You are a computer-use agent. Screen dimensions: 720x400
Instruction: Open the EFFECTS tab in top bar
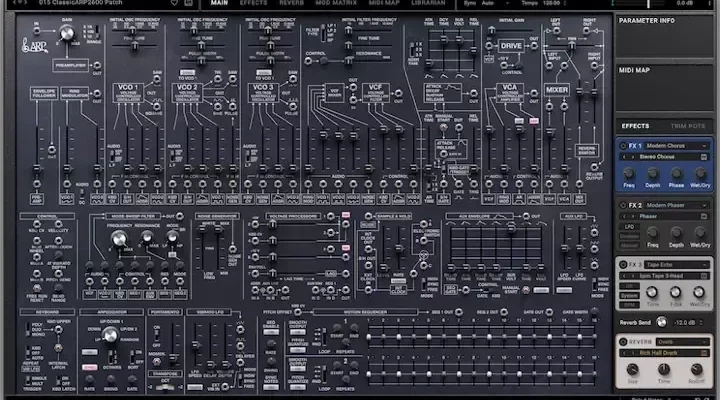[x=253, y=3]
